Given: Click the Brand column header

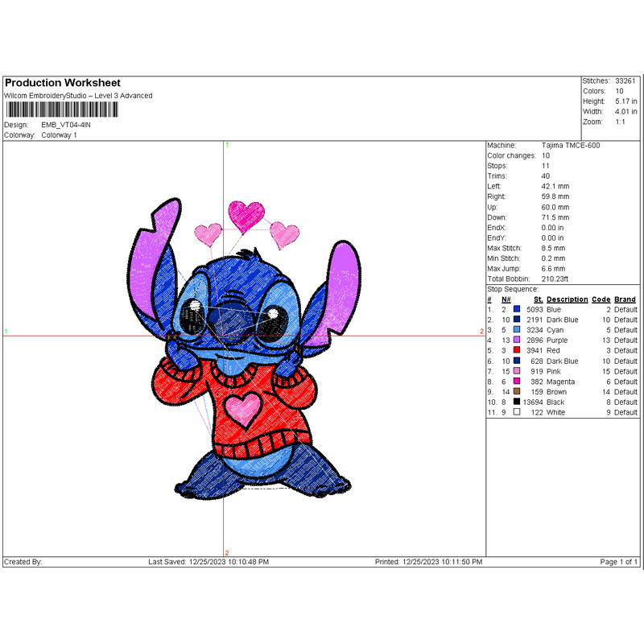Looking at the screenshot, I should 626,299.
